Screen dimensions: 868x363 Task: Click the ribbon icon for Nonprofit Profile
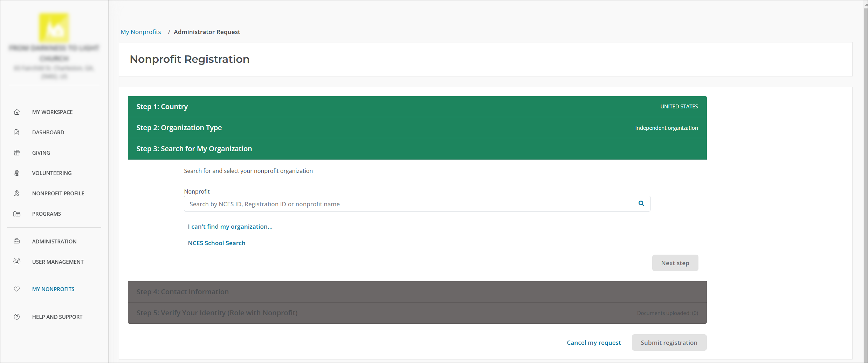pyautogui.click(x=17, y=193)
